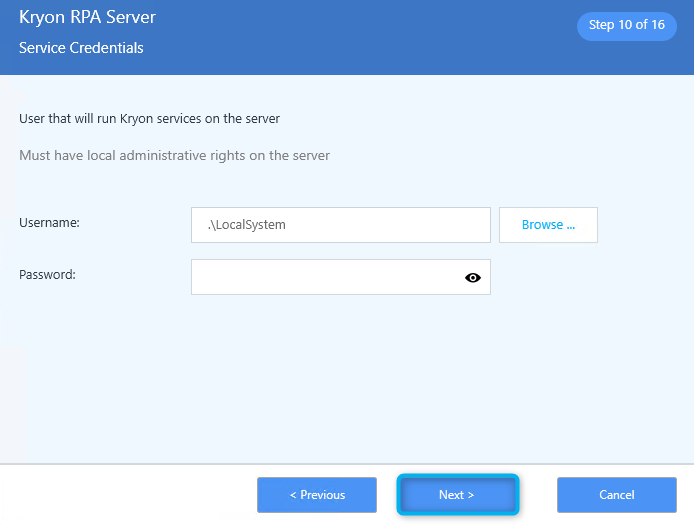Go back with the Previous button

coord(317,495)
